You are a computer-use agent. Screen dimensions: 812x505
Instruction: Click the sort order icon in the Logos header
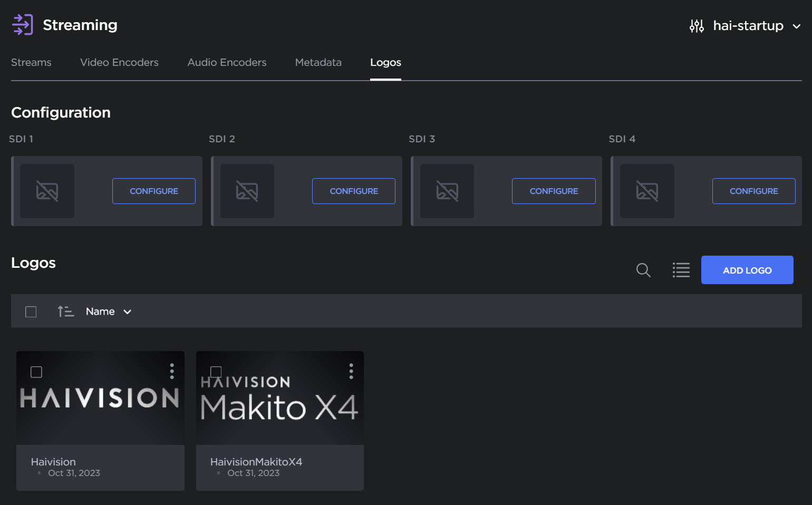[65, 311]
